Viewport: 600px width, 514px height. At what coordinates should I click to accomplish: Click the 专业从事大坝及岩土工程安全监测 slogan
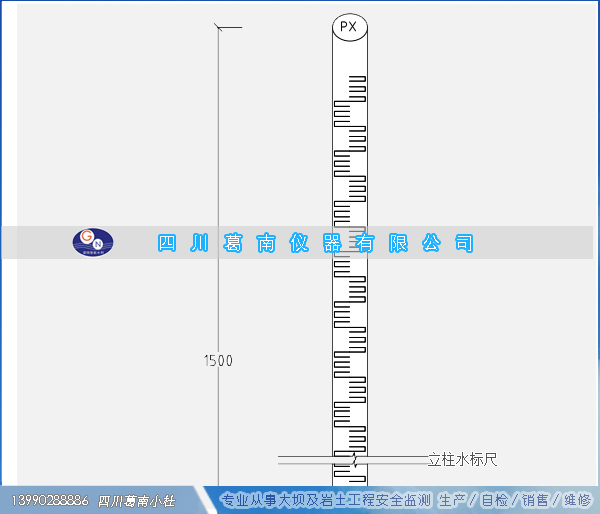click(325, 500)
